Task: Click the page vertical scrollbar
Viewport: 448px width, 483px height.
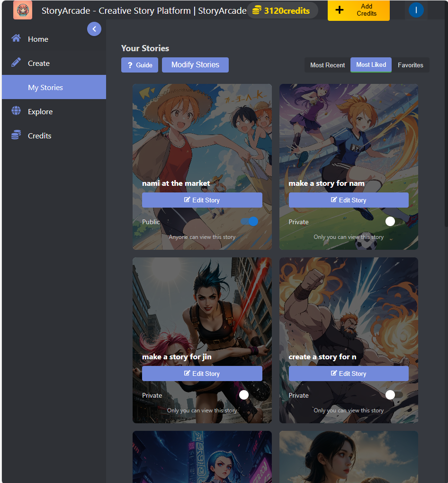Action: pos(447,123)
